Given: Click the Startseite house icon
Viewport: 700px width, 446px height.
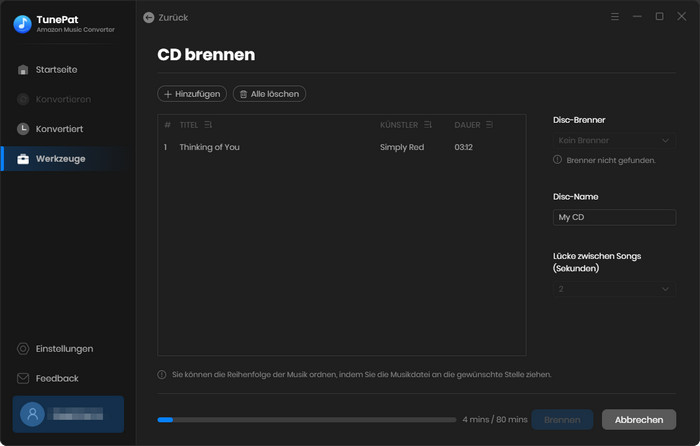Looking at the screenshot, I should tap(23, 70).
